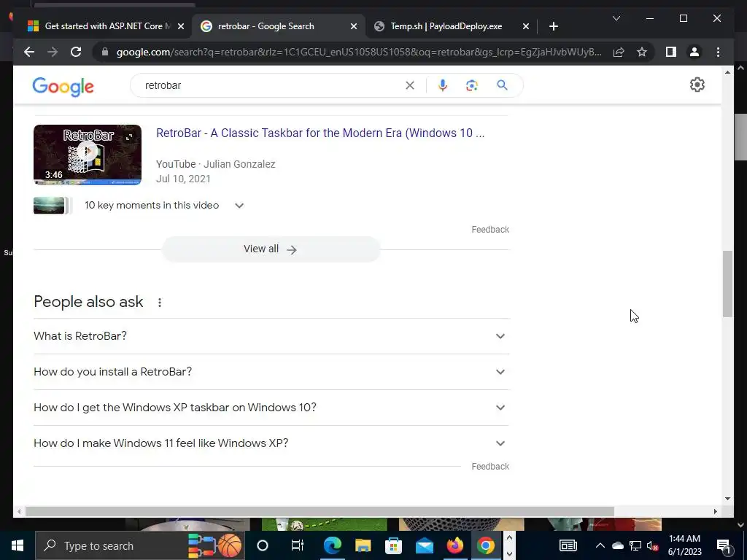Click the horizontal page scrollbar thumb
Viewport: 747px width, 560px height.
click(320, 511)
